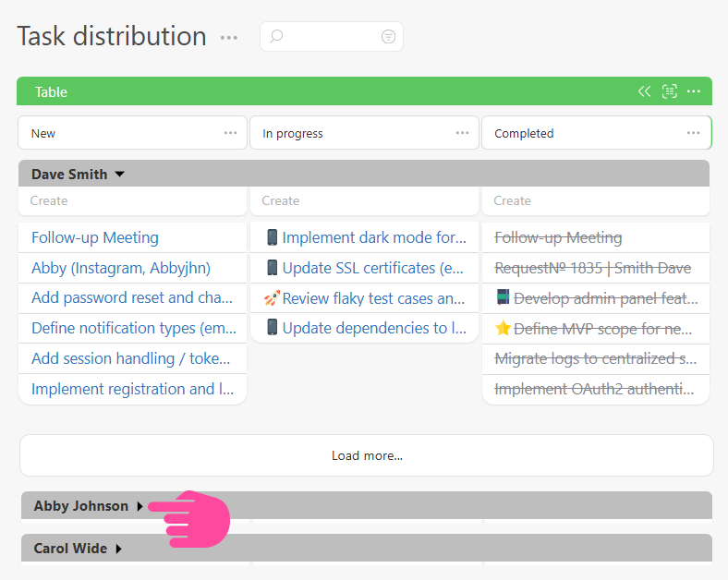The image size is (728, 580).
Task: Expand the Carol Wide group
Action: pyautogui.click(x=119, y=549)
